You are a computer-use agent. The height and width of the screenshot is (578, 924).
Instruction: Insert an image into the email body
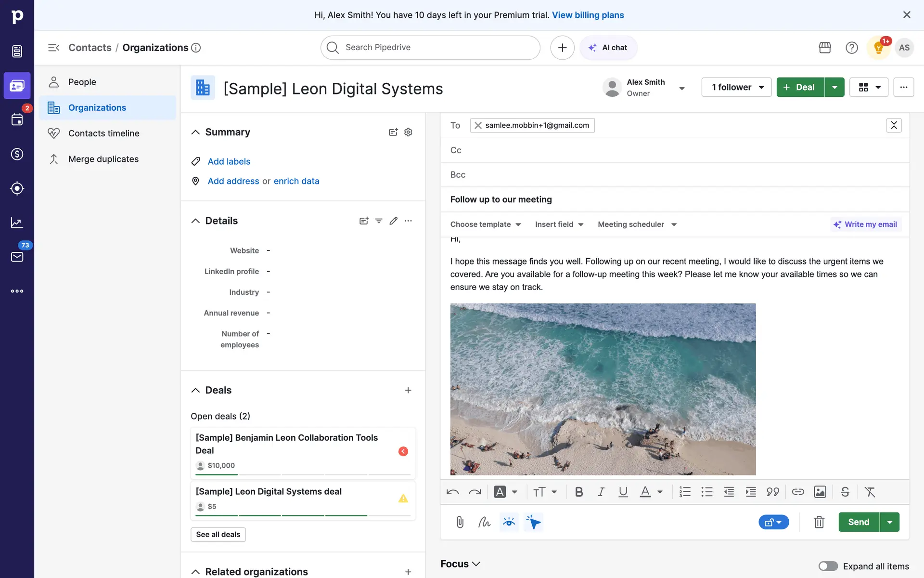tap(820, 492)
